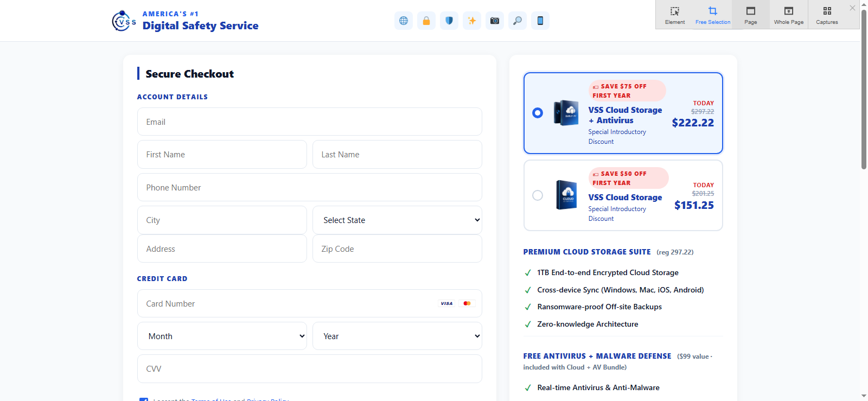Click into the CVV field
The height and width of the screenshot is (401, 868).
tap(310, 369)
